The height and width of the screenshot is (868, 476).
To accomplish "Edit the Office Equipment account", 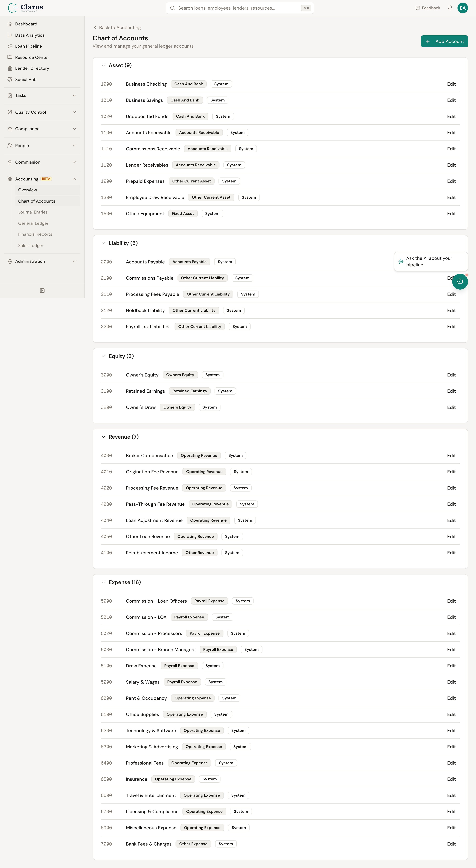I will click(451, 214).
